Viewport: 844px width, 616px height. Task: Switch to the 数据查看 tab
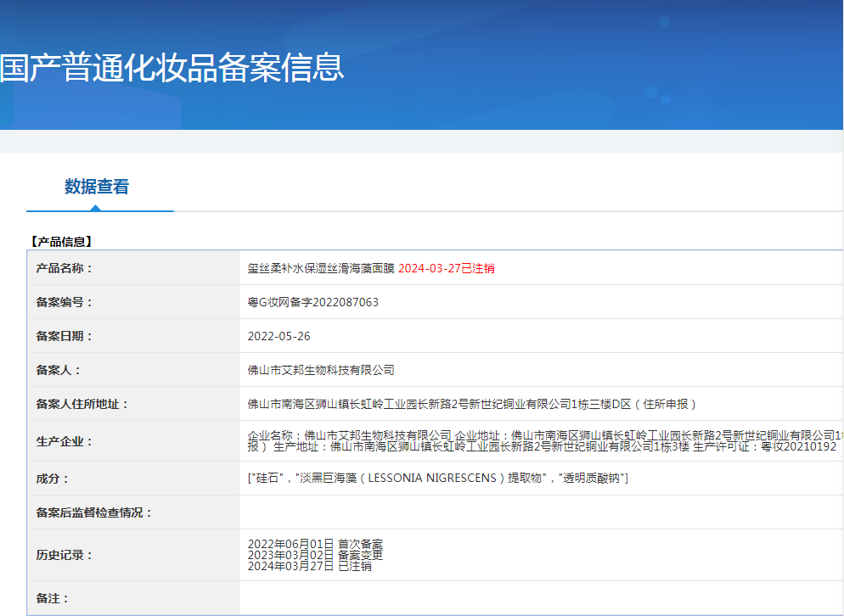[97, 187]
